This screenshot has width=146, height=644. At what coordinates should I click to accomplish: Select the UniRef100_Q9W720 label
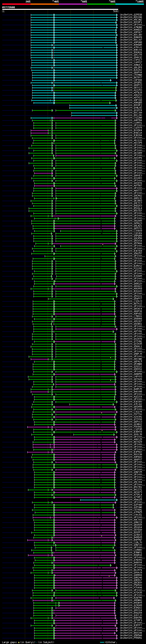point(131,545)
